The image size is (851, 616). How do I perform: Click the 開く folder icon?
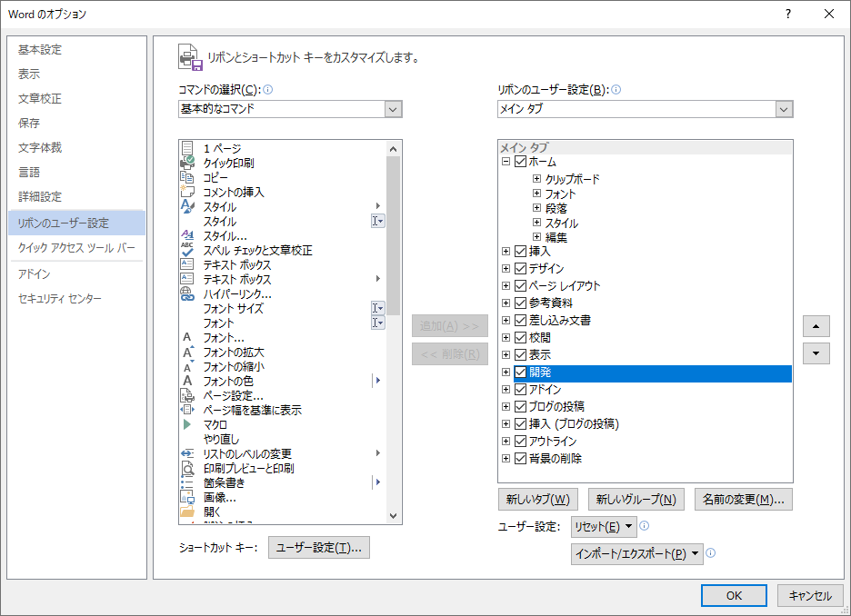pos(187,512)
